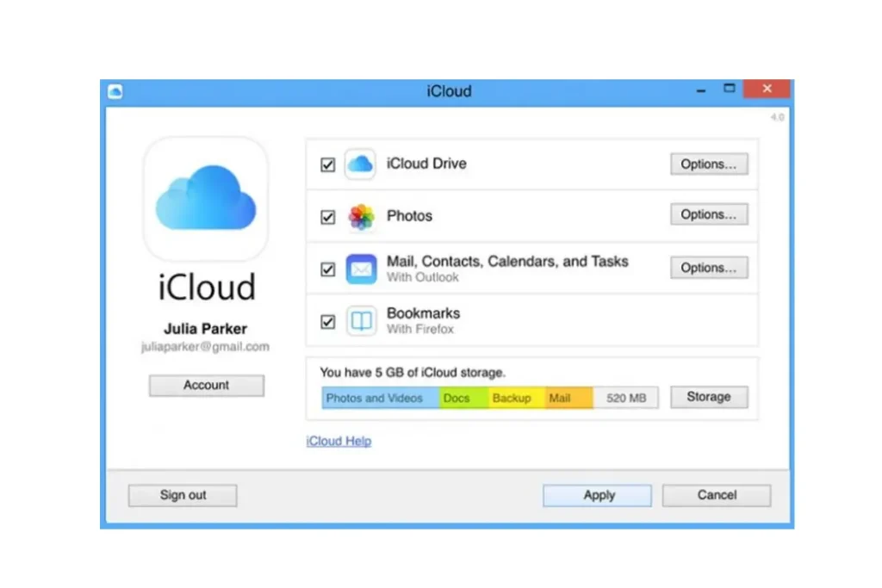Screen dimensions: 882x588
Task: Open Options for Photos
Action: click(709, 214)
